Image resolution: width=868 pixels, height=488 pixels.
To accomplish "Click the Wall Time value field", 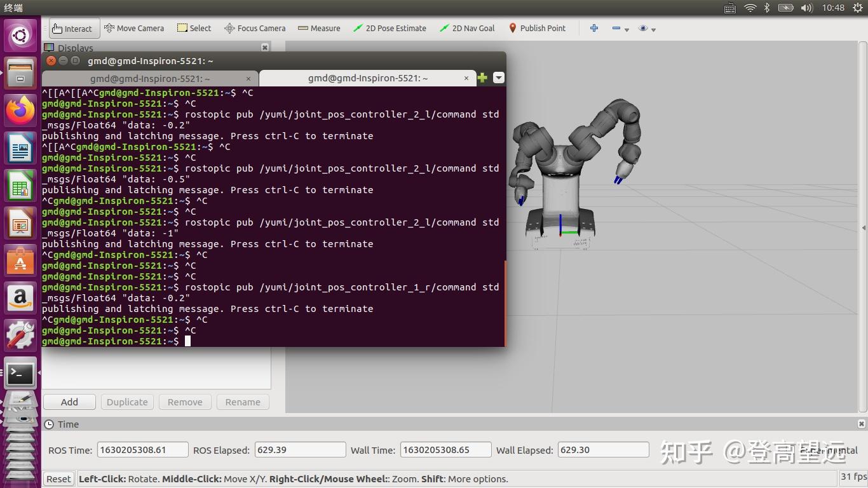I will (x=445, y=450).
